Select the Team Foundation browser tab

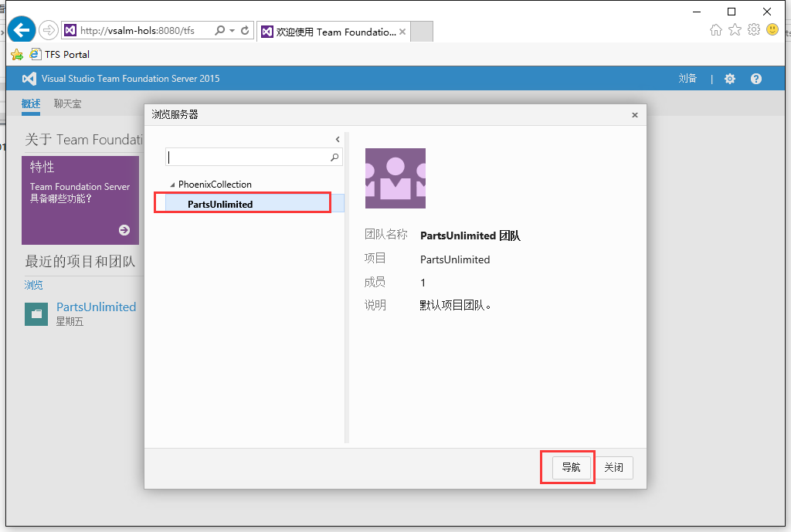click(x=334, y=32)
